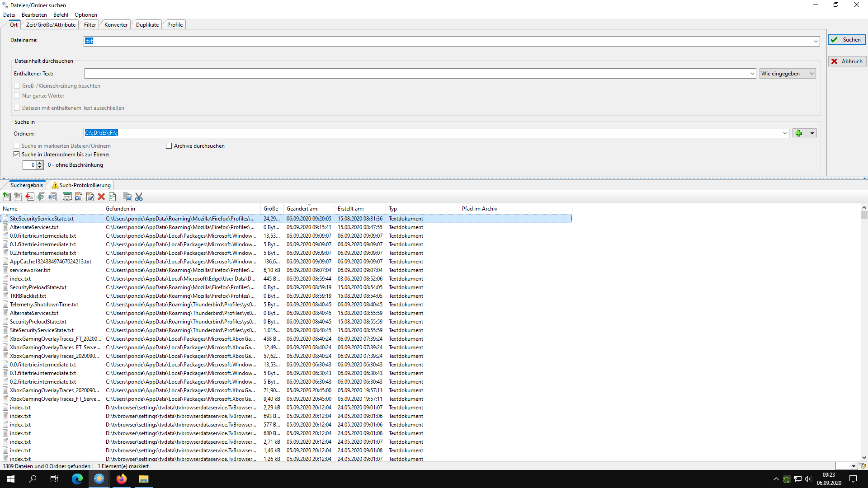Viewport: 868px width, 488px height.
Task: Enable the Archive durchsuchen checkbox
Action: click(x=169, y=146)
